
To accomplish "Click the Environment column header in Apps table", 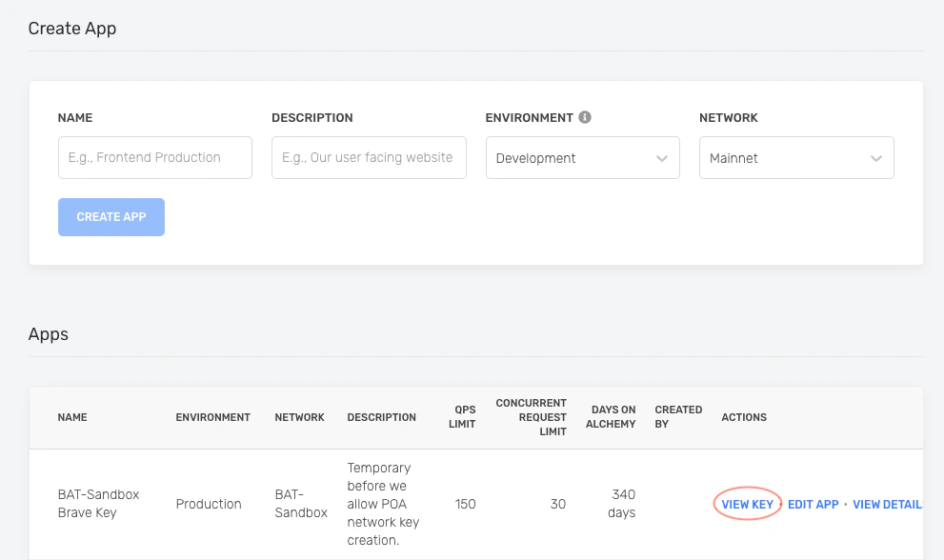I will [212, 417].
